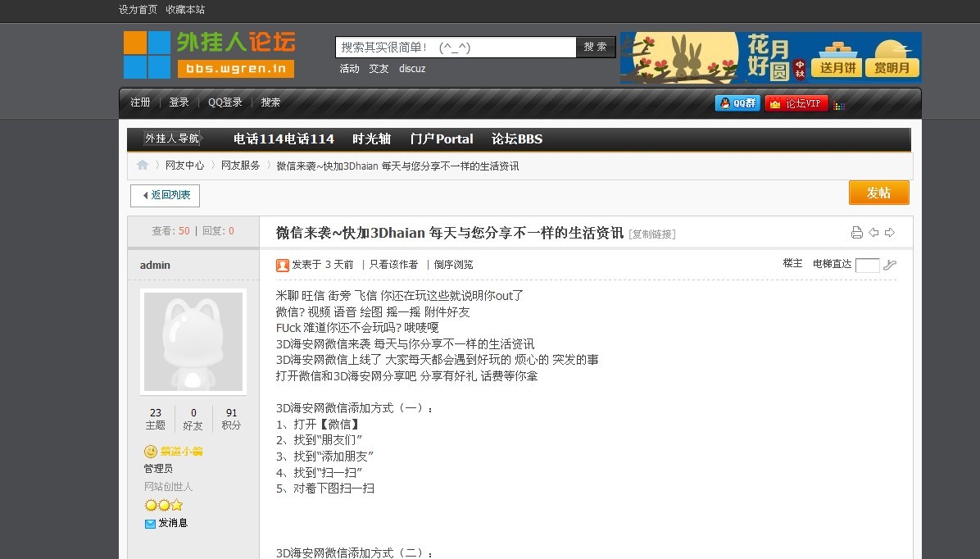Click the 管理员 group link
The image size is (980, 559).
click(x=159, y=468)
